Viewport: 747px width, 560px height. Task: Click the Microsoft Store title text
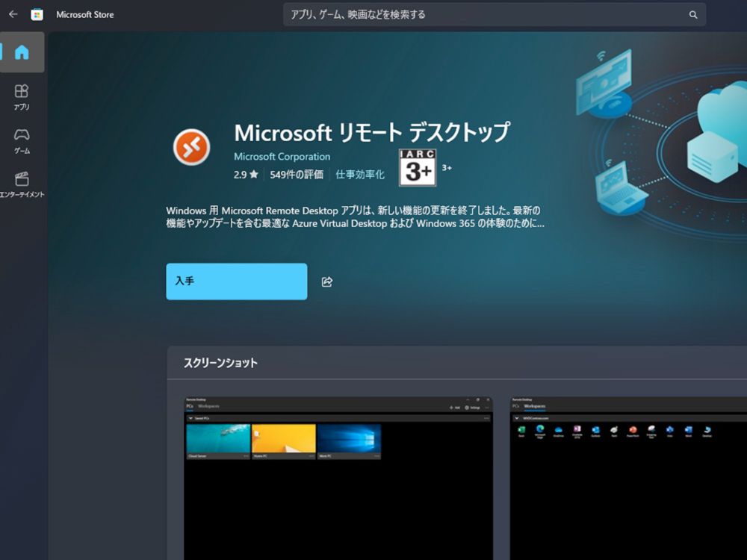pyautogui.click(x=85, y=15)
